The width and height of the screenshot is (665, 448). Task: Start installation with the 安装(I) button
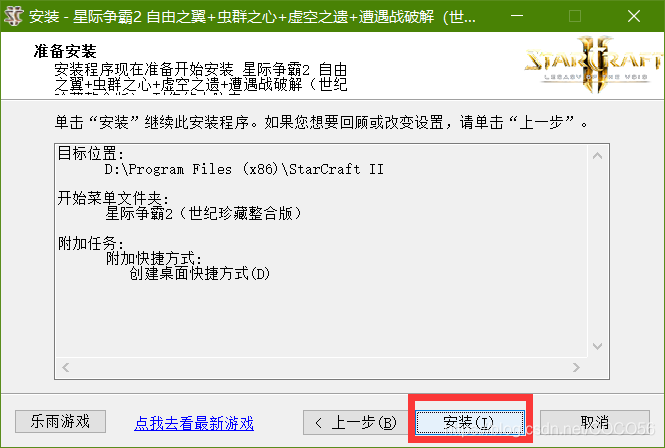click(x=470, y=422)
